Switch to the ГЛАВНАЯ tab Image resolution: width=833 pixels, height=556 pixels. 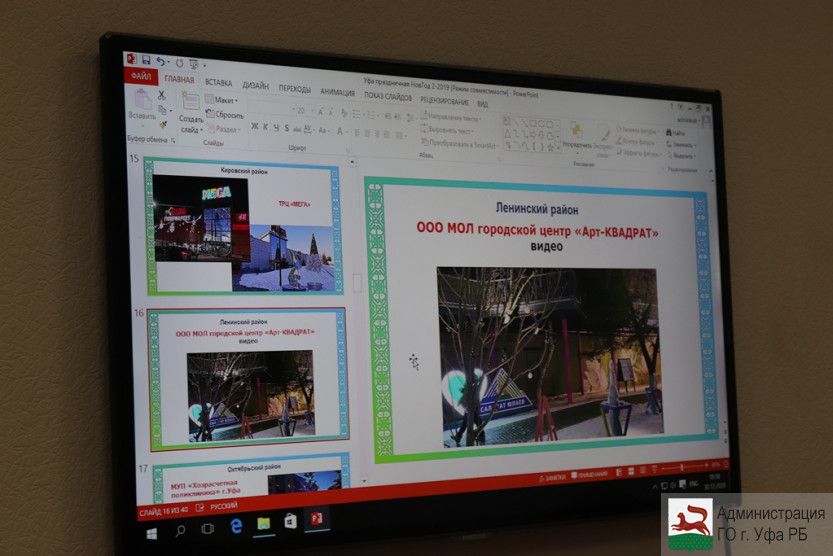(179, 80)
